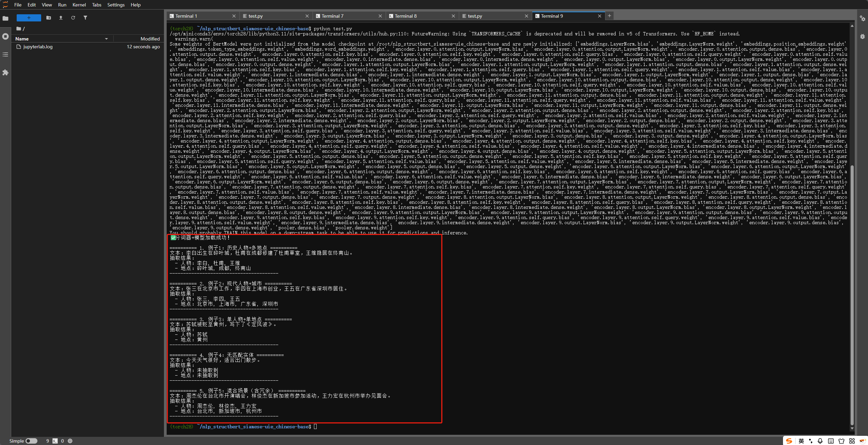868x445 pixels.
Task: Switch to the Terminal 1 tab
Action: point(203,16)
